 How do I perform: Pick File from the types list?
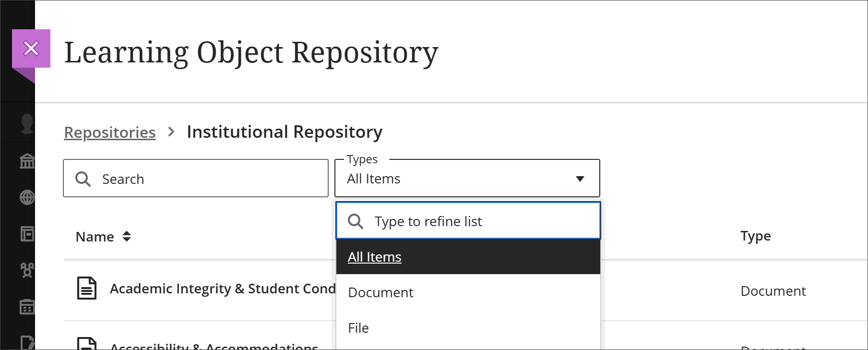(358, 328)
